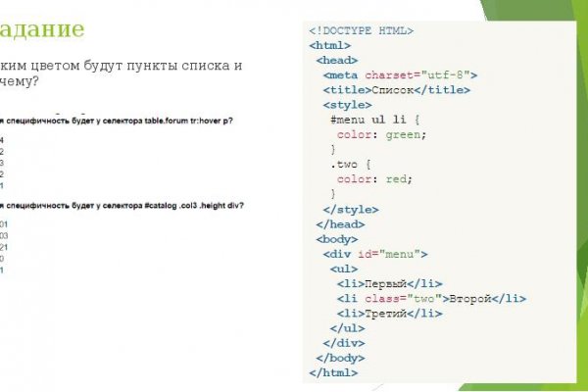Viewport: 588px width, 392px height.
Task: Click the question about table.forum tr:hover p selector
Action: (x=118, y=121)
